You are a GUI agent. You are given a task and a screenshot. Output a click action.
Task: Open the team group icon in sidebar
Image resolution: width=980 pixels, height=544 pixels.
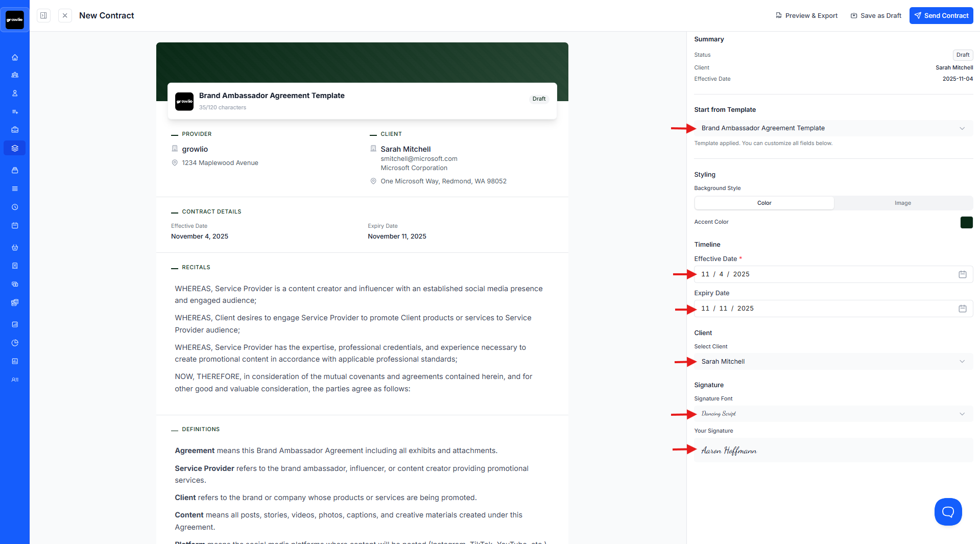pos(15,75)
